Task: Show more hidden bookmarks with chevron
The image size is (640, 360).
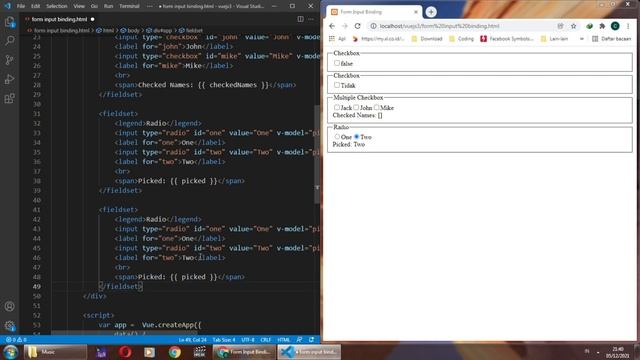Action: pyautogui.click(x=582, y=39)
